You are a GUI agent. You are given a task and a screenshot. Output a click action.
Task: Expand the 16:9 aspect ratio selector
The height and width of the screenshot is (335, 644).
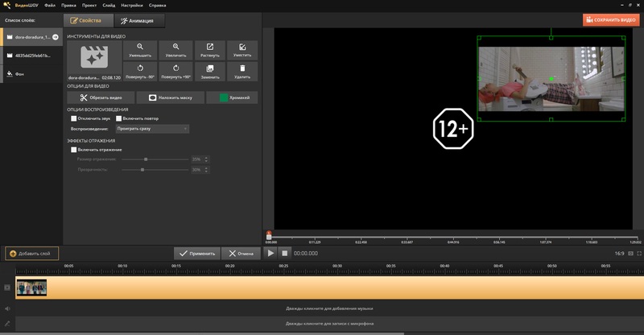[623, 254]
